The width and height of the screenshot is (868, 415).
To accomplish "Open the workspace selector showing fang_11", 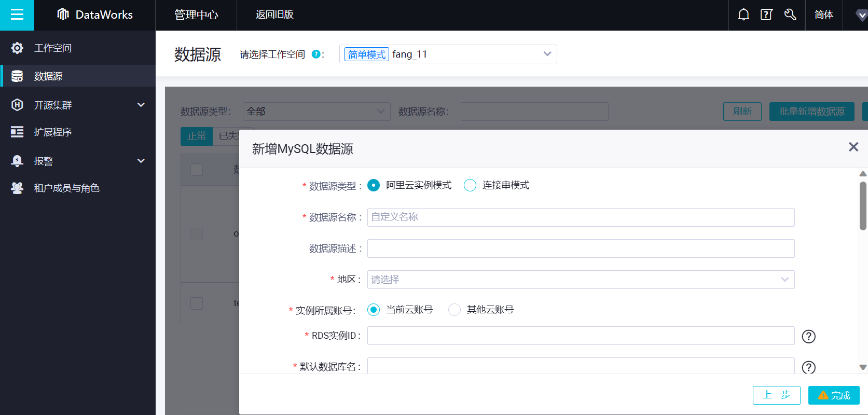I will [x=448, y=54].
